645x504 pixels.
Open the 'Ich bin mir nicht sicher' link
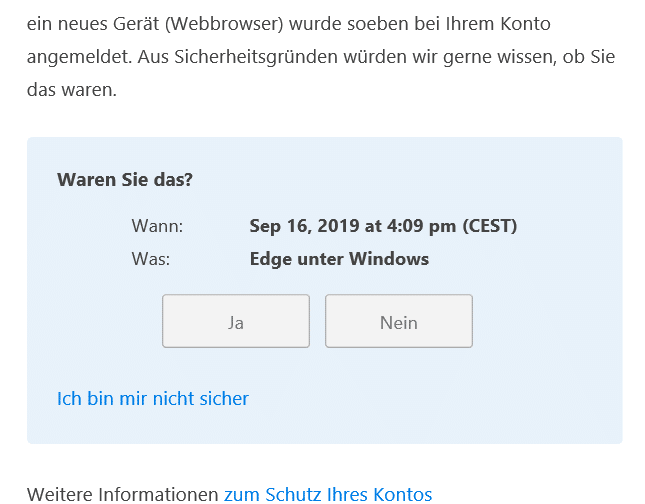[153, 398]
